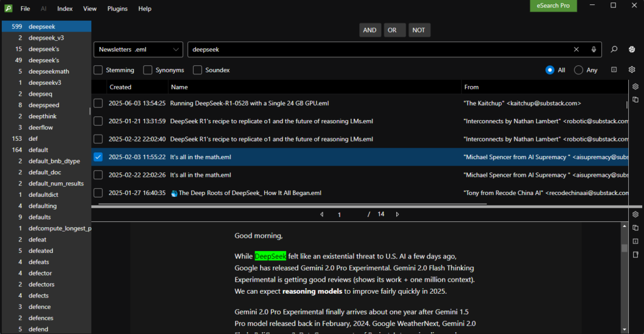This screenshot has width=644, height=334.
Task: Uncheck the 2025-02-03 It's all in the math row
Action: (98, 157)
